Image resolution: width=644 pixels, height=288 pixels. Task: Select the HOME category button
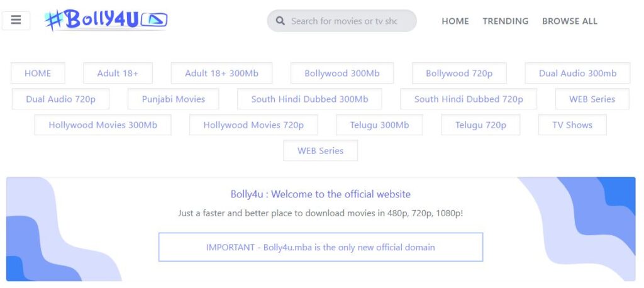[38, 73]
